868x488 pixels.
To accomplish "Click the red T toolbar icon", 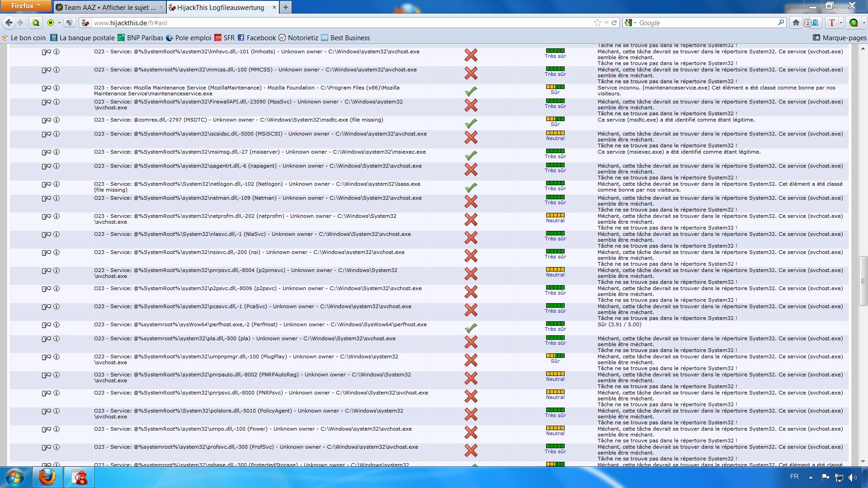I will pos(832,23).
